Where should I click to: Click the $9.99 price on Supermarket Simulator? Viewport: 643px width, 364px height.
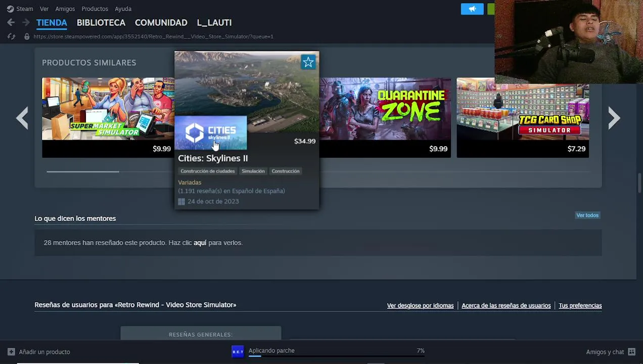(x=162, y=149)
